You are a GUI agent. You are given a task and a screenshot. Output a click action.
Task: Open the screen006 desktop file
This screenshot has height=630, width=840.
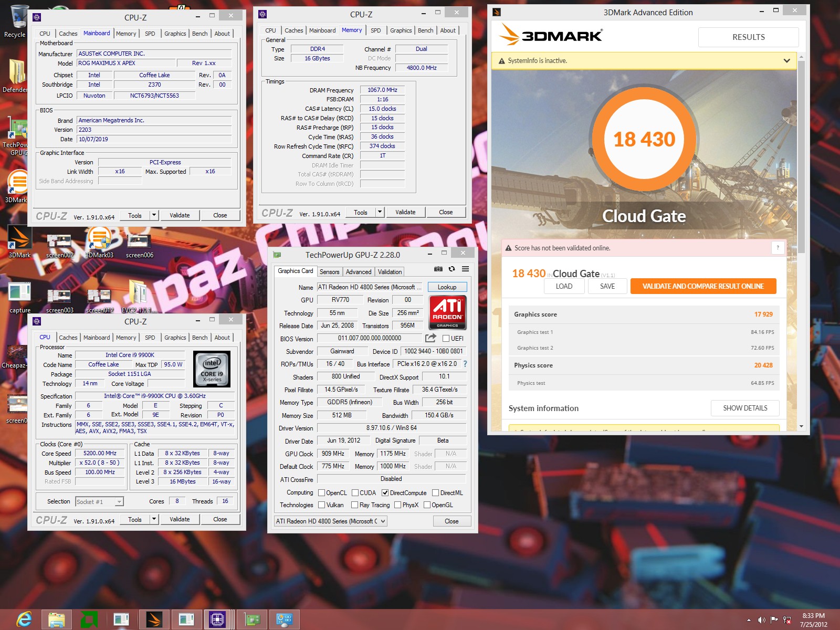139,244
